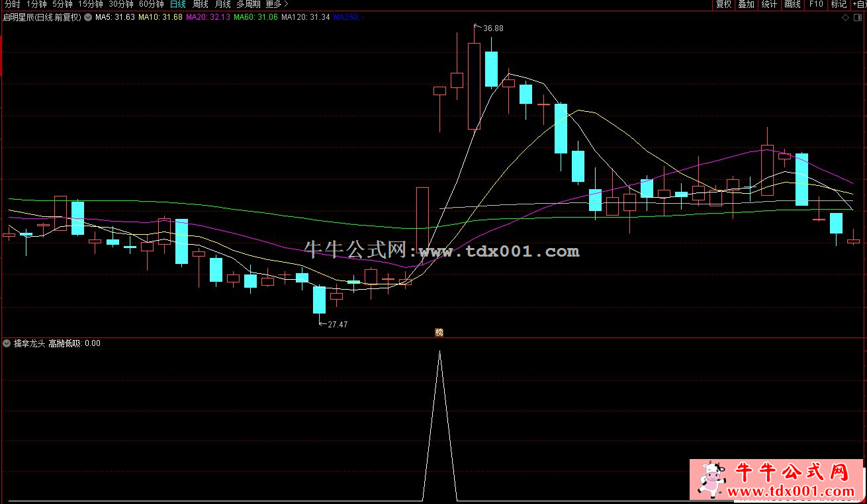Switch to the 月线 monthly chart

[223, 4]
